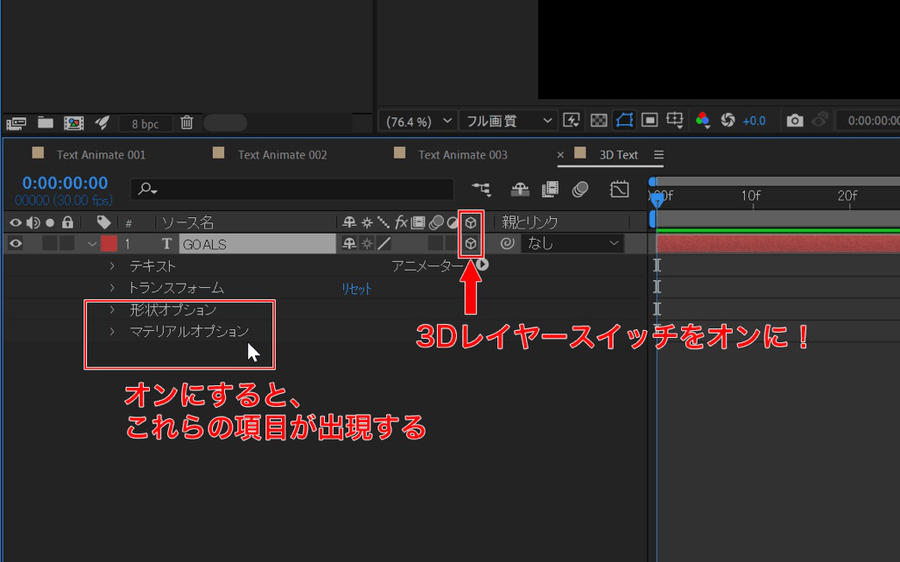Click the リセット link for Transform
This screenshot has width=900, height=562.
click(357, 288)
